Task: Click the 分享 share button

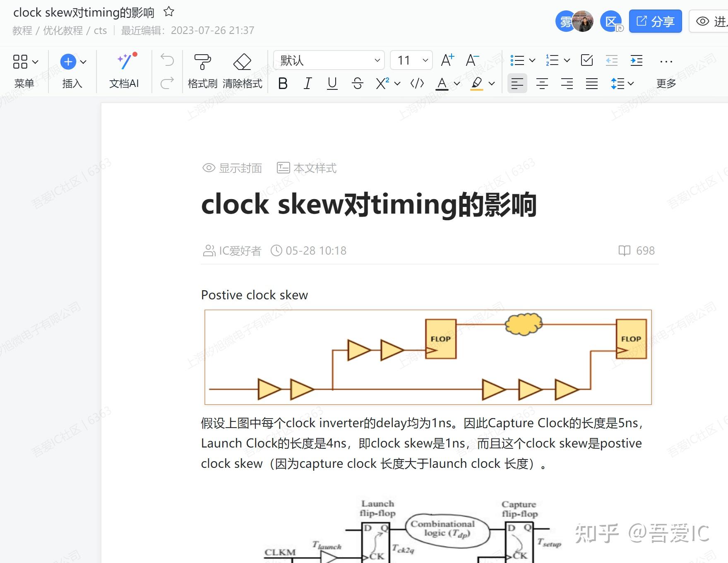Action: coord(655,21)
